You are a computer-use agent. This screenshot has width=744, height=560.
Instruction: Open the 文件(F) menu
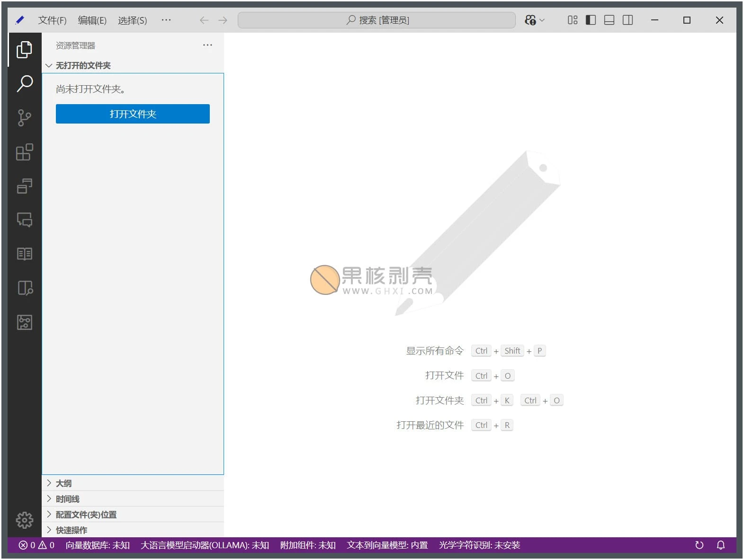52,20
